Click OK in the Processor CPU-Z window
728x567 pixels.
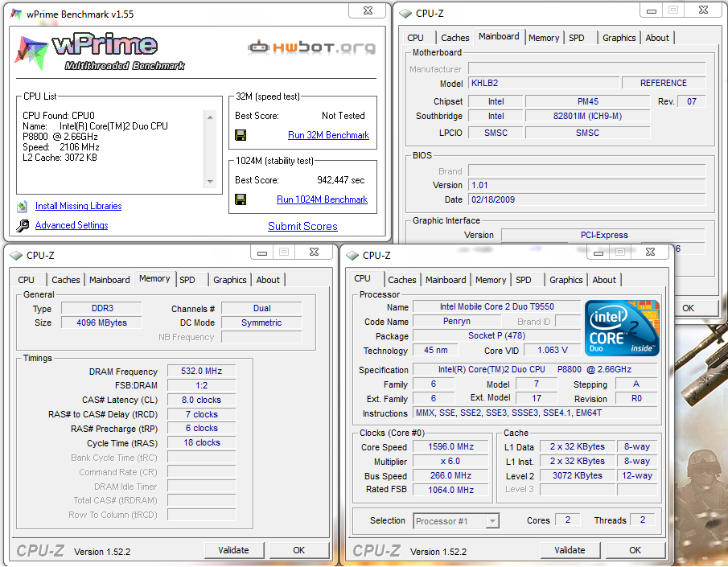click(x=635, y=550)
